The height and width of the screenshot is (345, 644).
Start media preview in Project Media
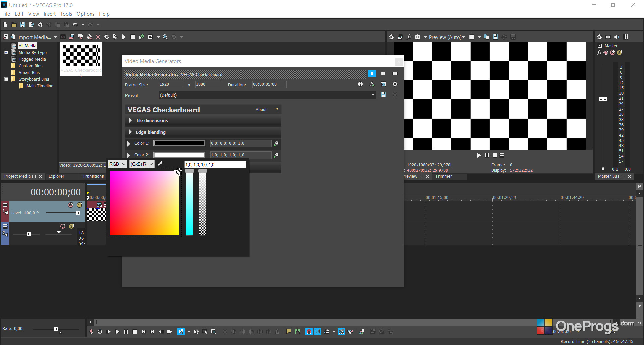[x=124, y=37]
